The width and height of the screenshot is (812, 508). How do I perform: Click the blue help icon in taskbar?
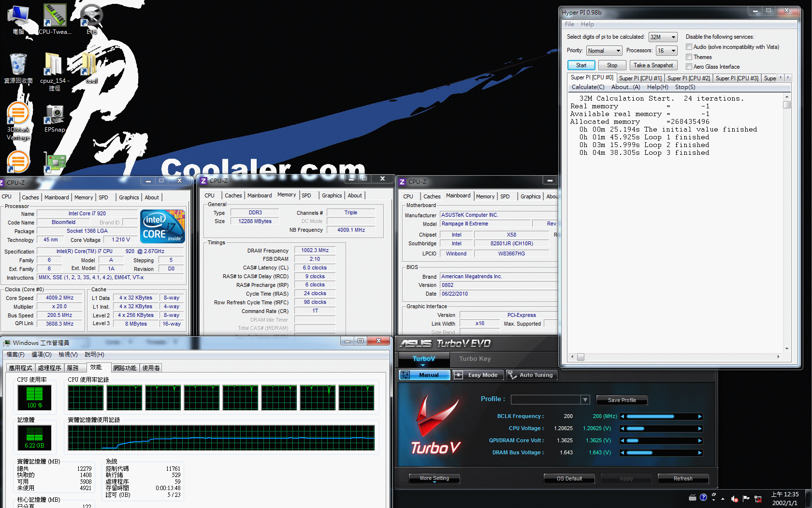pos(703,497)
